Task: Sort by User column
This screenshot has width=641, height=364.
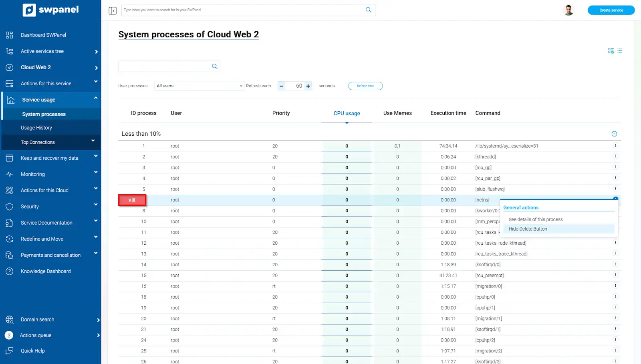Action: coord(176,113)
